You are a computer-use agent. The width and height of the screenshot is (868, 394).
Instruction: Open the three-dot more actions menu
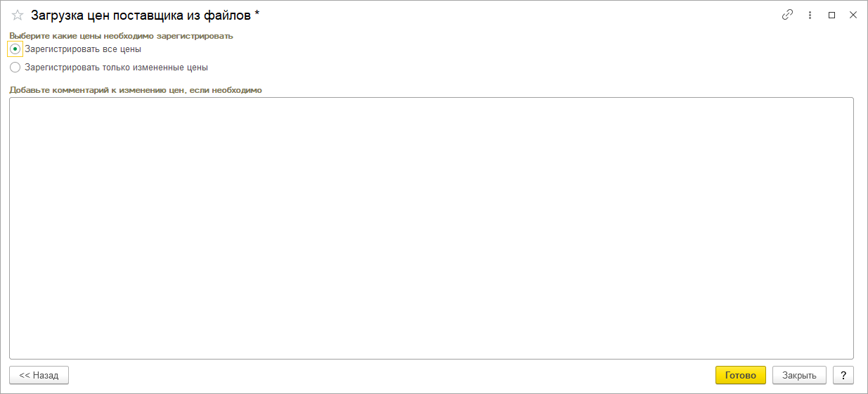810,15
